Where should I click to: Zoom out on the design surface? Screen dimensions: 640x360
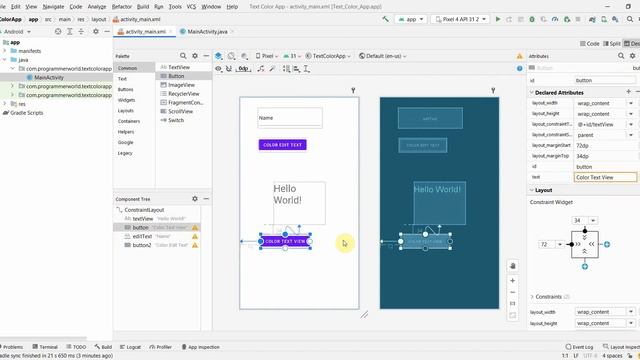[x=513, y=292]
